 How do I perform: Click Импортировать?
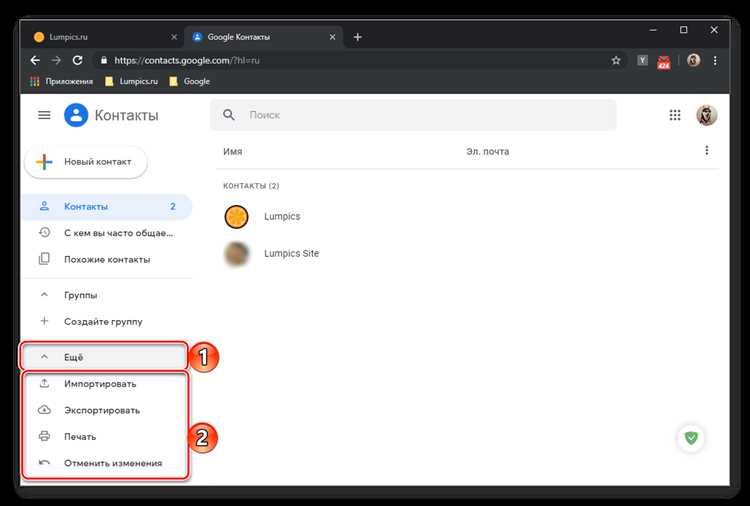pos(105,384)
